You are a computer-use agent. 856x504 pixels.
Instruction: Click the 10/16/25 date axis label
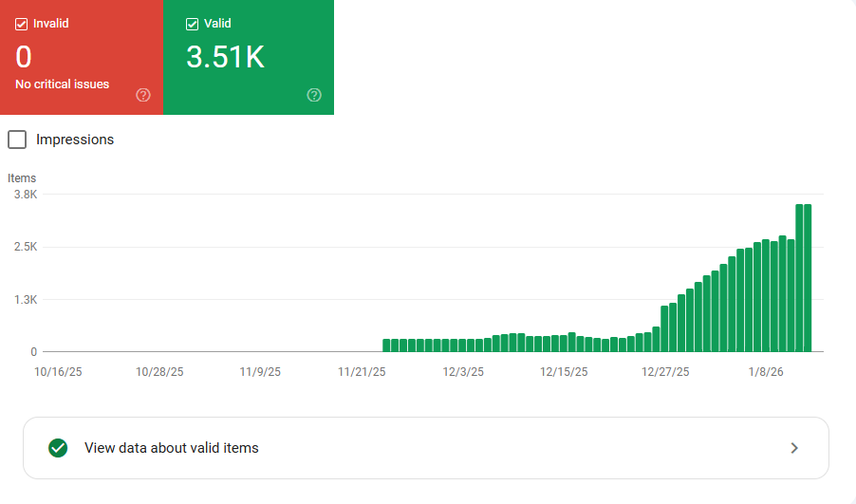click(59, 371)
